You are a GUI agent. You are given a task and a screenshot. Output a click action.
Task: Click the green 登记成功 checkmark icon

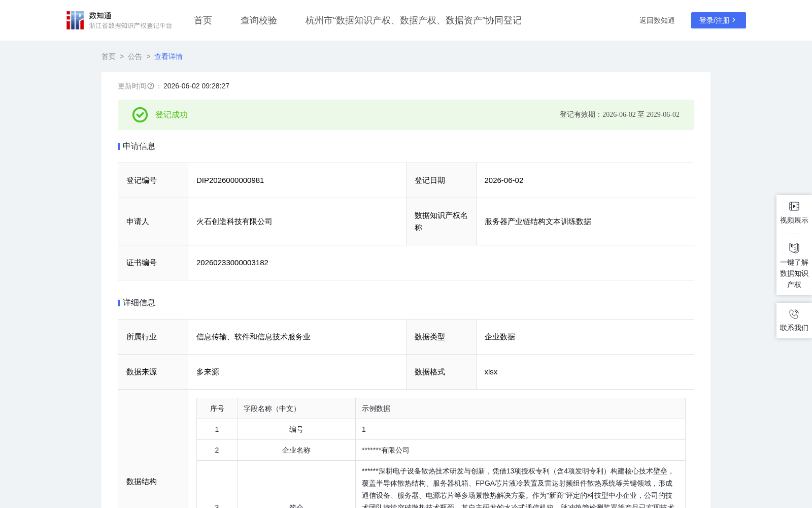pyautogui.click(x=140, y=115)
